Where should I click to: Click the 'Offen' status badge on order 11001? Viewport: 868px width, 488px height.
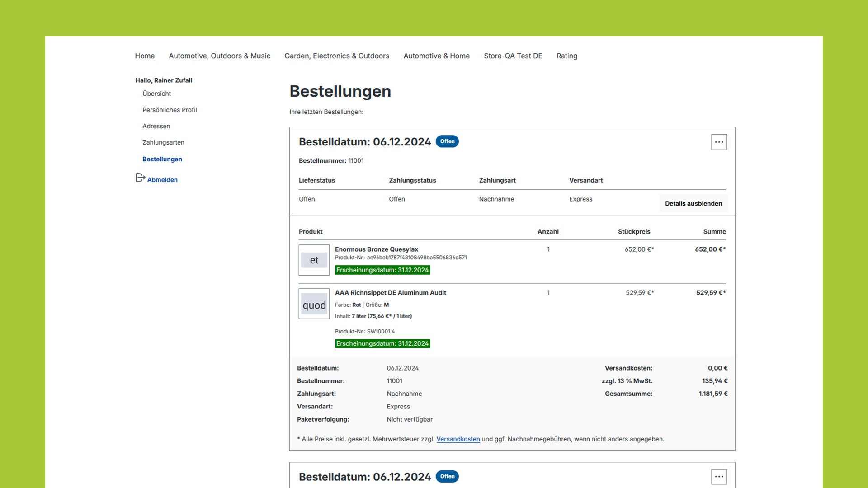click(447, 141)
